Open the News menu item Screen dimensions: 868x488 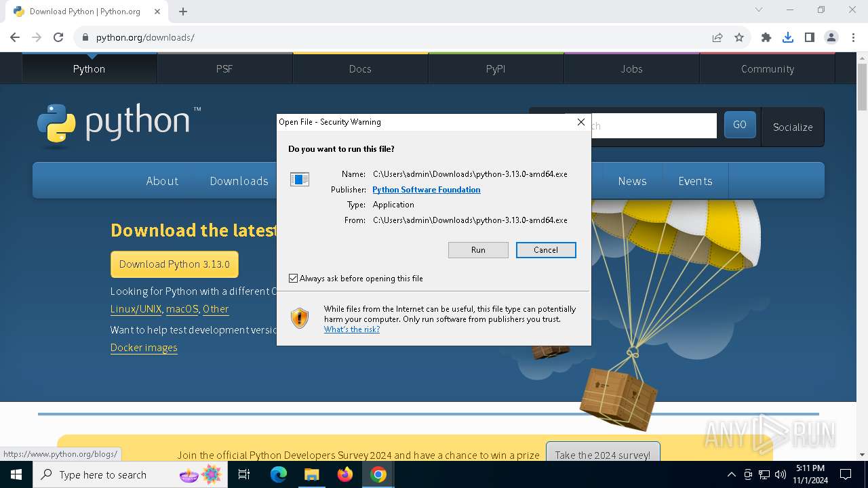(x=632, y=181)
